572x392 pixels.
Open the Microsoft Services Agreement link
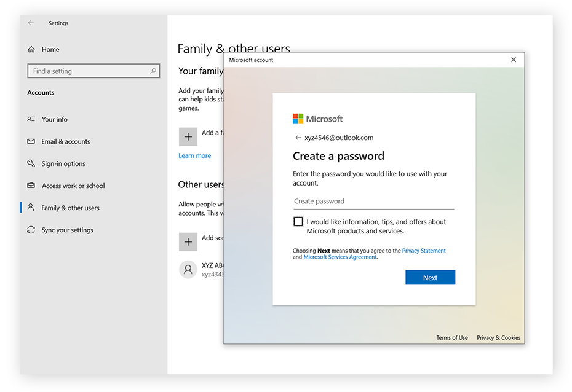click(x=340, y=257)
